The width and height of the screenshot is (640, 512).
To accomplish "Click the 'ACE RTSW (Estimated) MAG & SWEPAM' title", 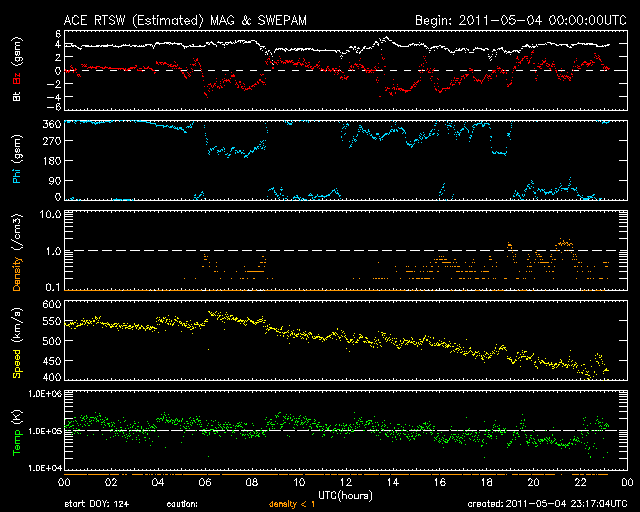I will point(185,20).
